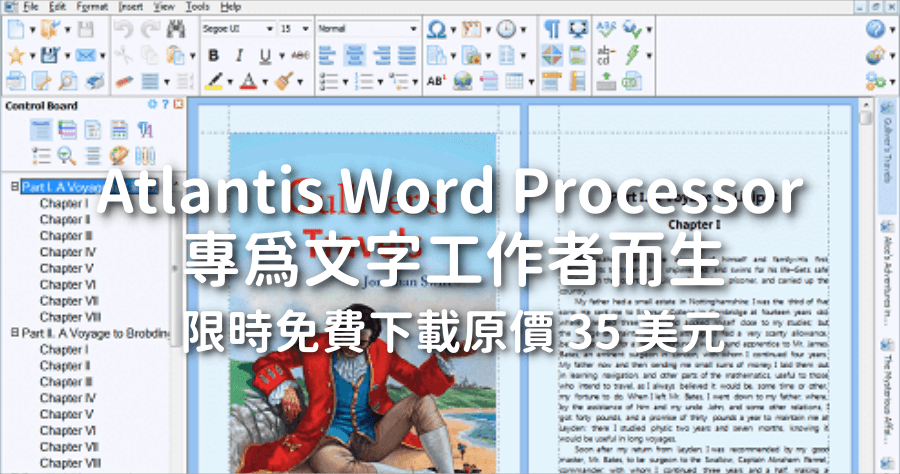
Task: Select pilcrow styles icon in Control Board
Action: pyautogui.click(x=145, y=130)
